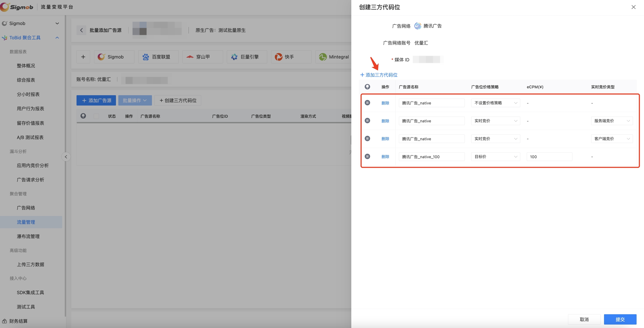Open 实时竞价 dropdown in 服务端竞价 row
Screen dimensions: 644x328
(x=495, y=121)
